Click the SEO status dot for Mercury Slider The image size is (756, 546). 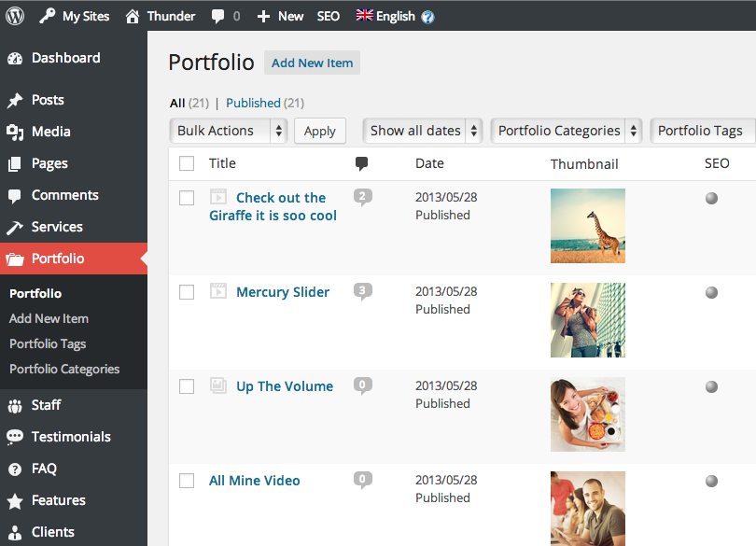coord(711,292)
